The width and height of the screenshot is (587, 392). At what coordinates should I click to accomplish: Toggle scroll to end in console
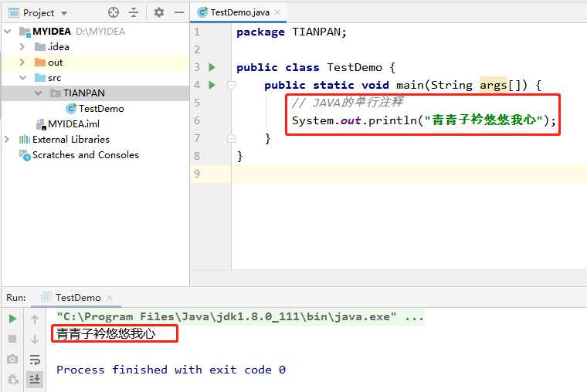35,380
